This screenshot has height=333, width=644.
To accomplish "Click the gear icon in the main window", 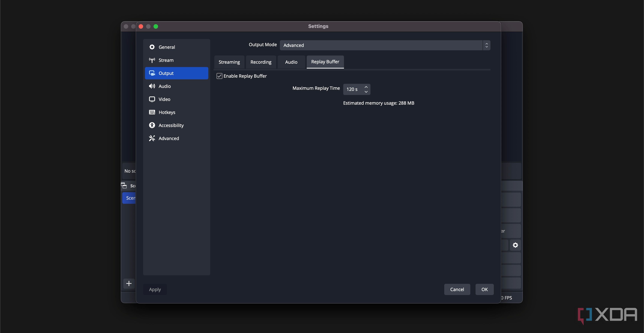I will coord(515,245).
